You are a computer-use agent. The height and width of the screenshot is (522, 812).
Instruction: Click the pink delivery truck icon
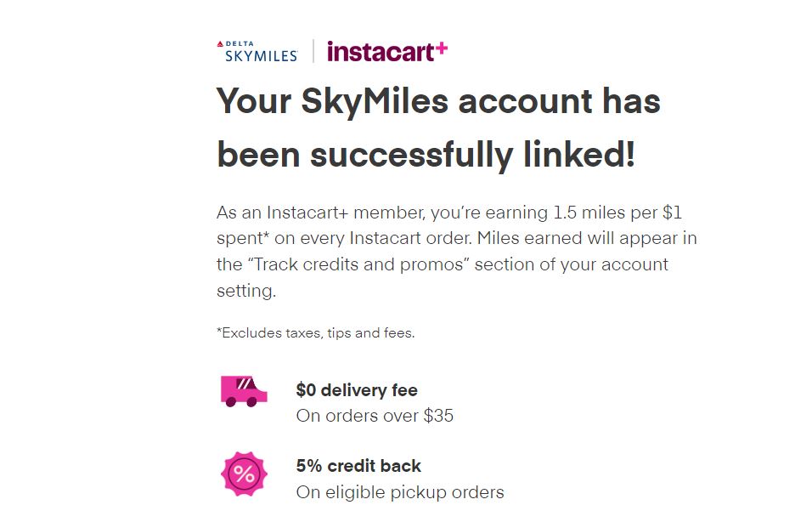(x=244, y=391)
